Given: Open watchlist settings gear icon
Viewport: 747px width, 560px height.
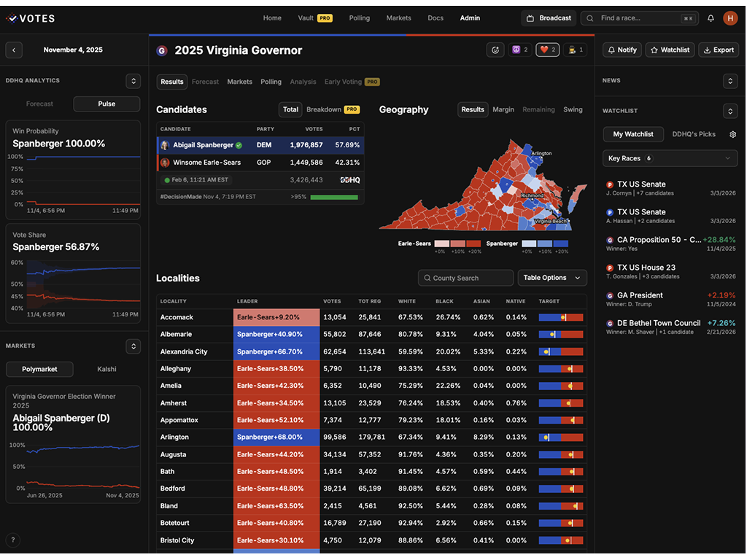Looking at the screenshot, I should click(732, 134).
